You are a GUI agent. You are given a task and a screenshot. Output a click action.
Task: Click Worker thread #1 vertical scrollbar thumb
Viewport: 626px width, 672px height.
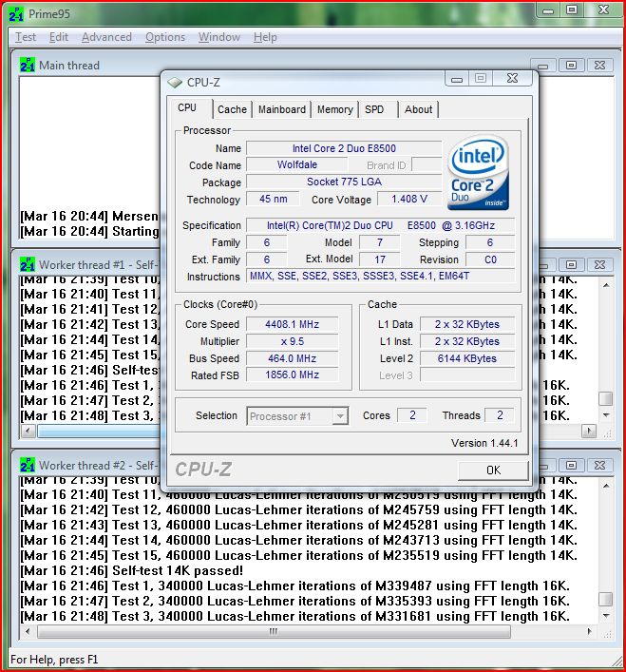point(605,398)
